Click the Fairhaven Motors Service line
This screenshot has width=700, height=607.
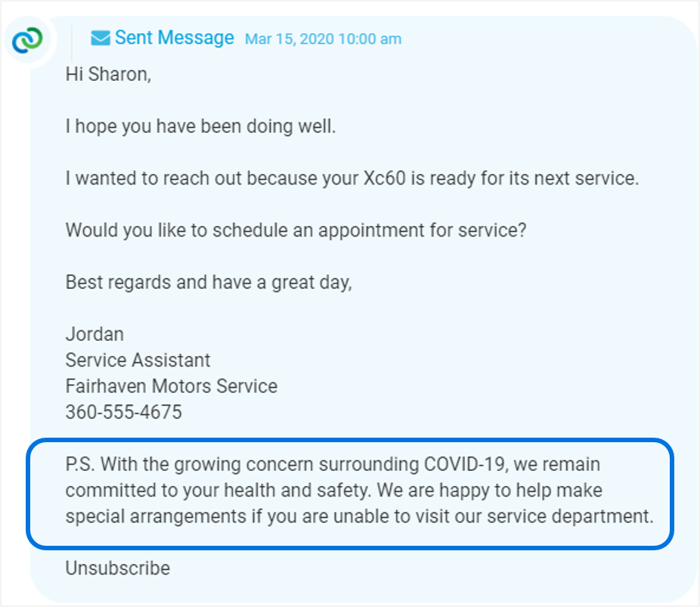(172, 386)
